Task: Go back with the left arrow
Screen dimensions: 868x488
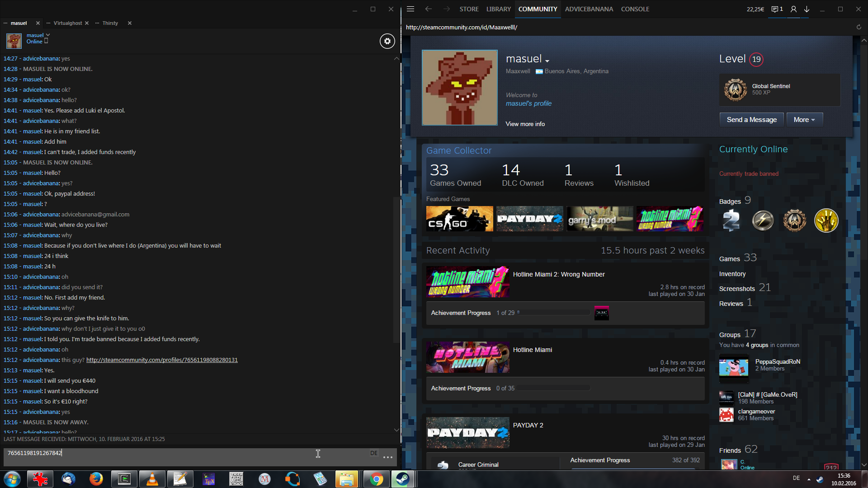Action: pos(428,9)
